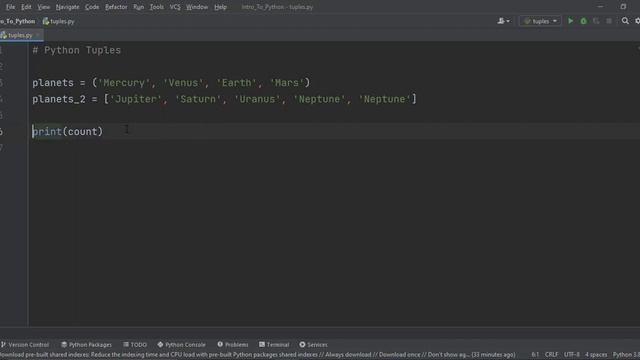Viewport: 640px width, 360px height.
Task: Open the Window menu
Action: tap(197, 7)
